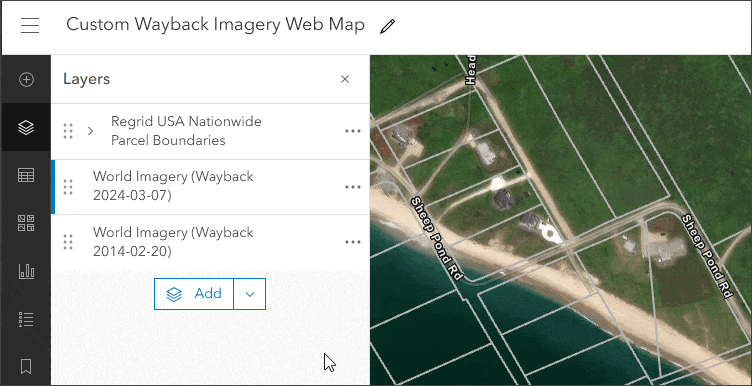Click the Add layer button
The height and width of the screenshot is (386, 752).
pyautogui.click(x=194, y=294)
